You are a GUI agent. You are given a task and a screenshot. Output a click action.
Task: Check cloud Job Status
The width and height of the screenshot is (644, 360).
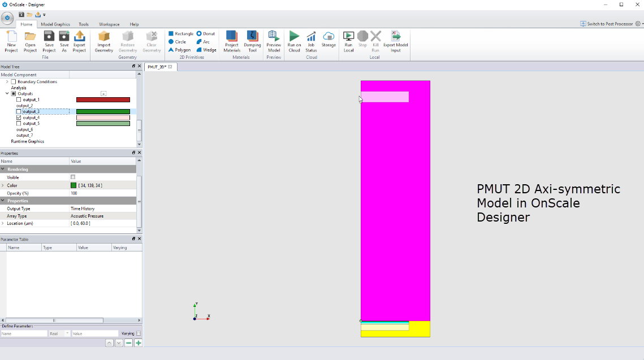coord(311,41)
